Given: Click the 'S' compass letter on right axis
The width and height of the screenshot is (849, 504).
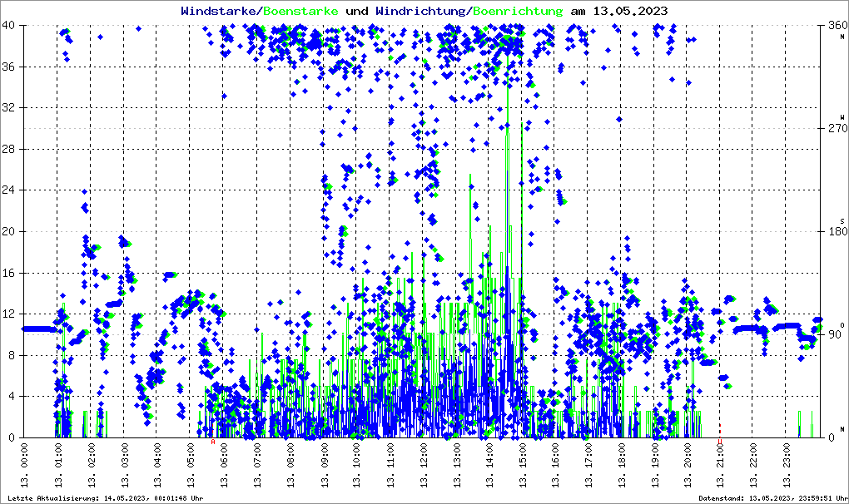Looking at the screenshot, I should tap(842, 221).
